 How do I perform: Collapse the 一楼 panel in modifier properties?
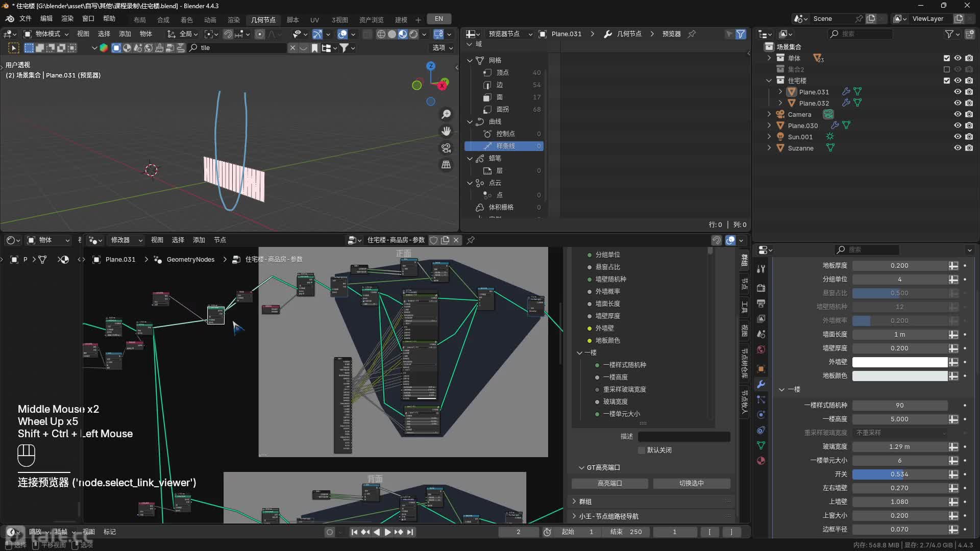coord(781,389)
